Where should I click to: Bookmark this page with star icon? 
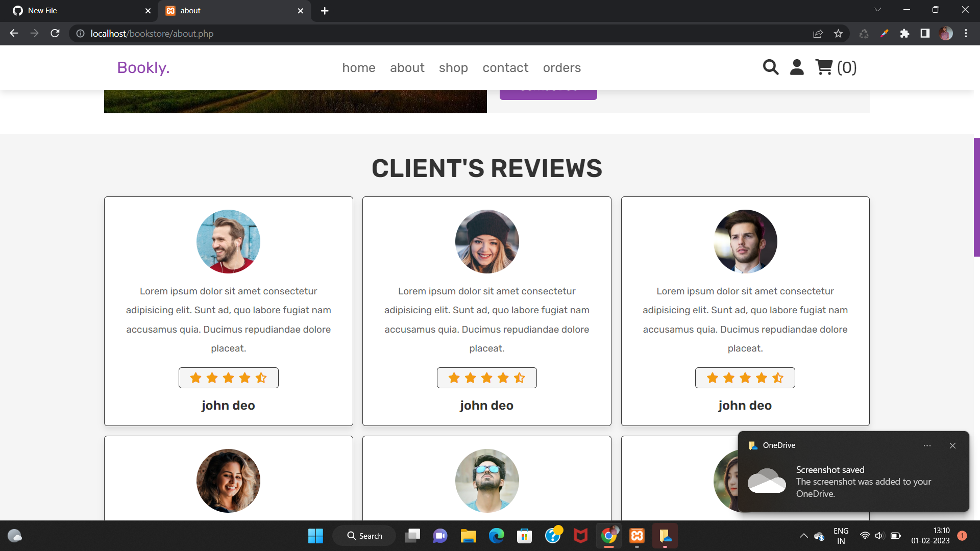pos(838,34)
